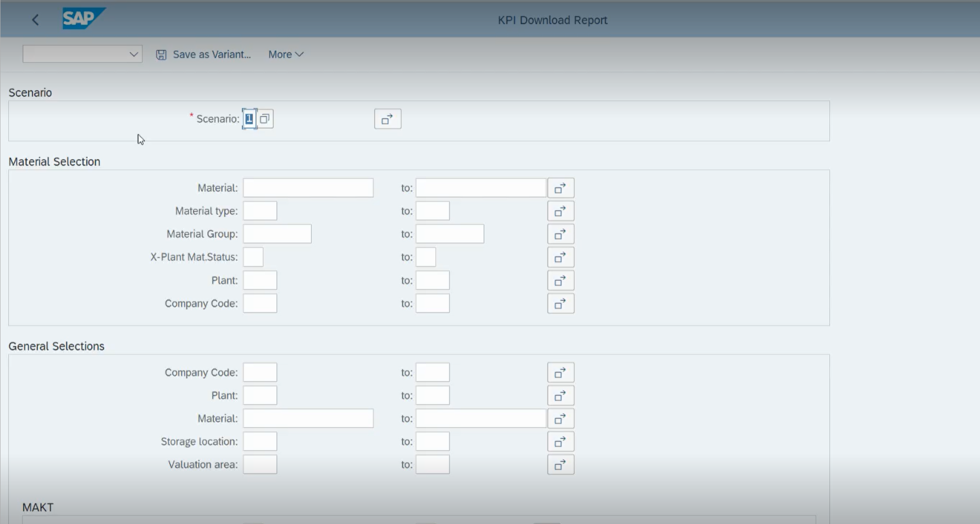Click the Plant field in General Selections

(x=259, y=395)
